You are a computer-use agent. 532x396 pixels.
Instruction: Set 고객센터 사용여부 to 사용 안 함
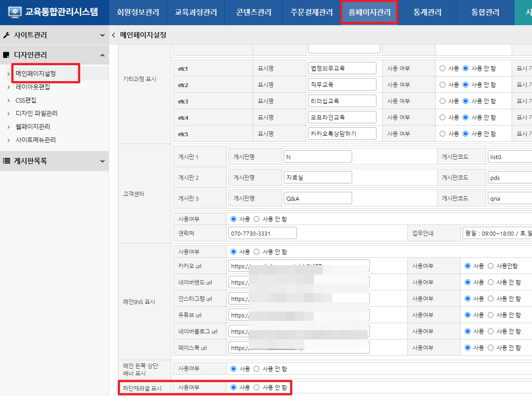(257, 219)
